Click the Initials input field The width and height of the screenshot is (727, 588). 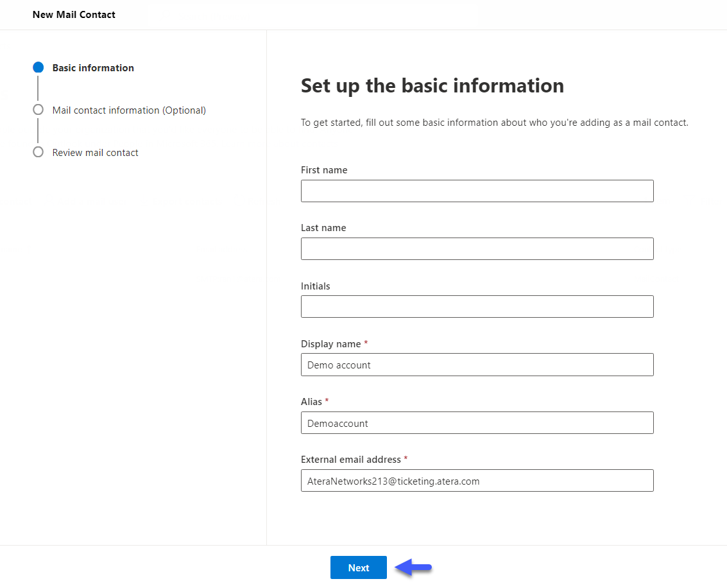click(477, 306)
